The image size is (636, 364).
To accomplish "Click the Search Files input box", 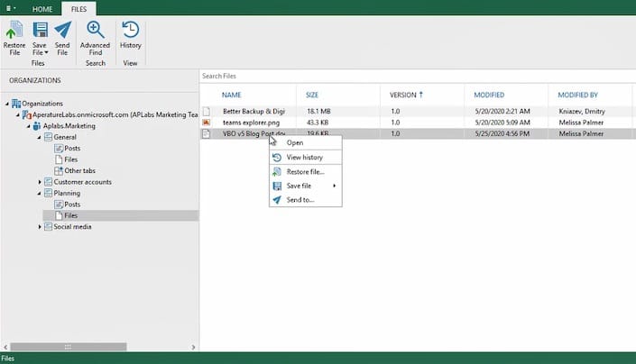I will [x=415, y=77].
